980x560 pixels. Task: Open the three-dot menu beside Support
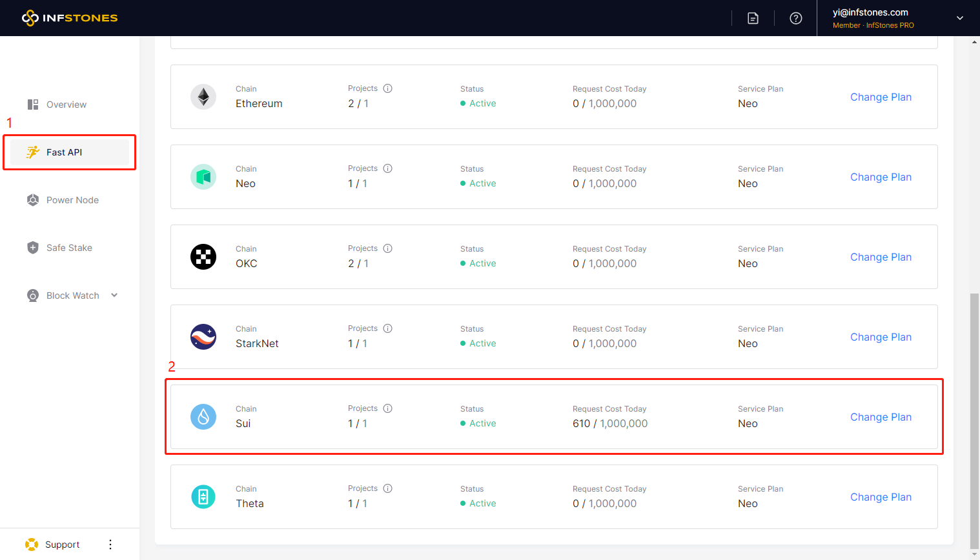110,545
